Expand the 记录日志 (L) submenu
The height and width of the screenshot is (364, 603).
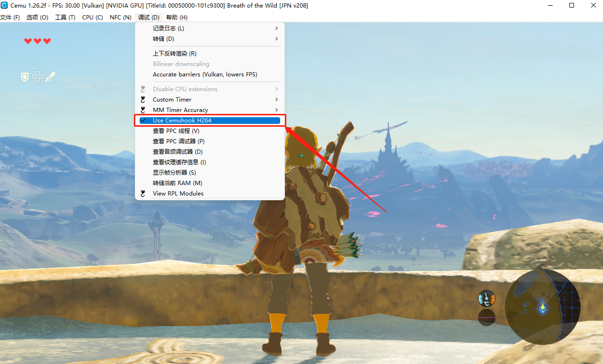point(169,28)
